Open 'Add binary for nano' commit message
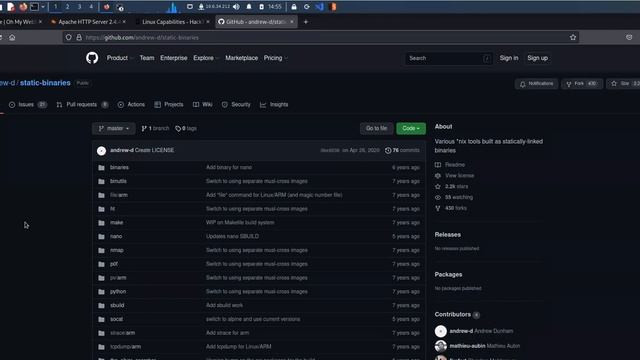This screenshot has width=640, height=360. click(229, 167)
